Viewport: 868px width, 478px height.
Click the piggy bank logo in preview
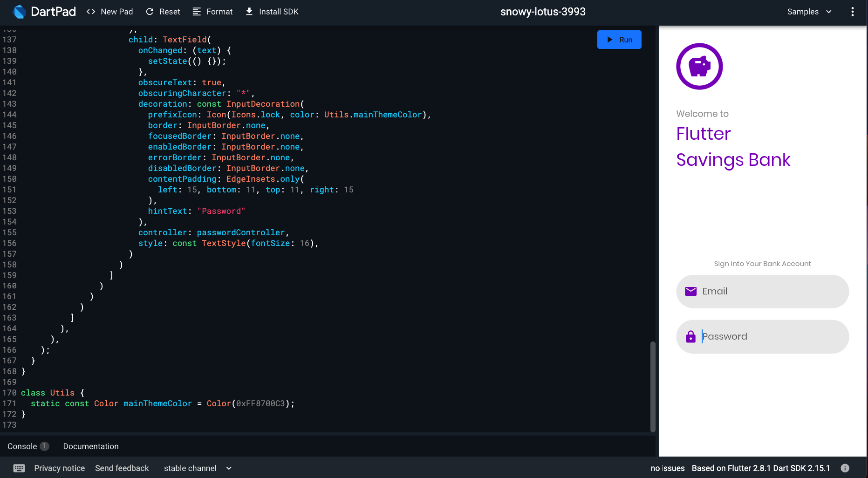click(699, 66)
